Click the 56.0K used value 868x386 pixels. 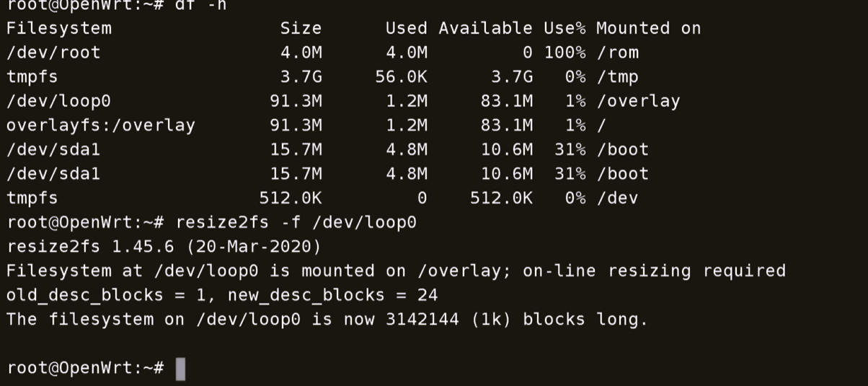tap(401, 76)
